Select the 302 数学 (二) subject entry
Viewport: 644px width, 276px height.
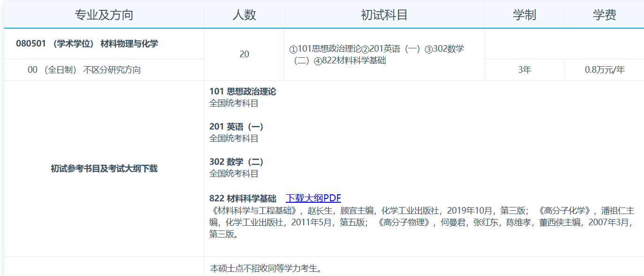[237, 162]
